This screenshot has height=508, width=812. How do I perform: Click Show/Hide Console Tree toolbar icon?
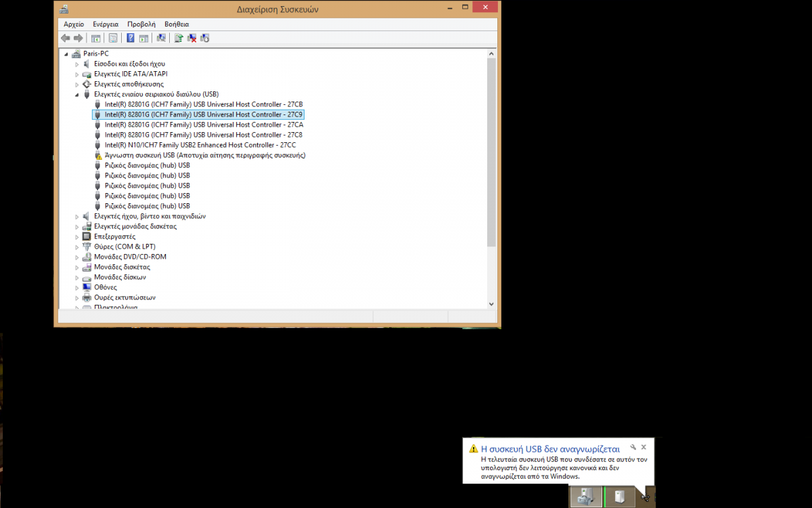(x=96, y=38)
